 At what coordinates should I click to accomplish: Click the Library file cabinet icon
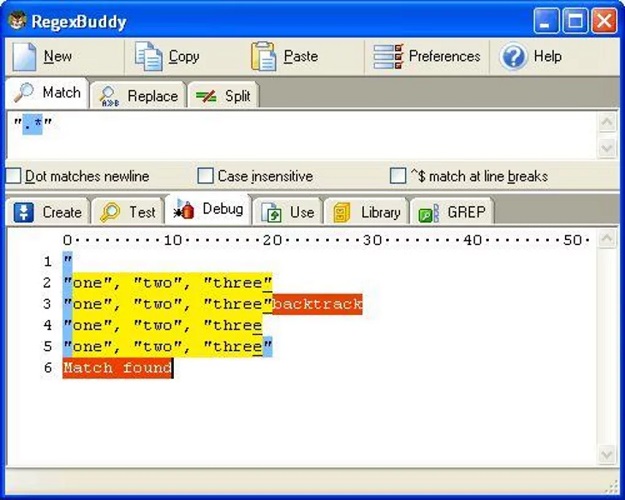pyautogui.click(x=342, y=212)
